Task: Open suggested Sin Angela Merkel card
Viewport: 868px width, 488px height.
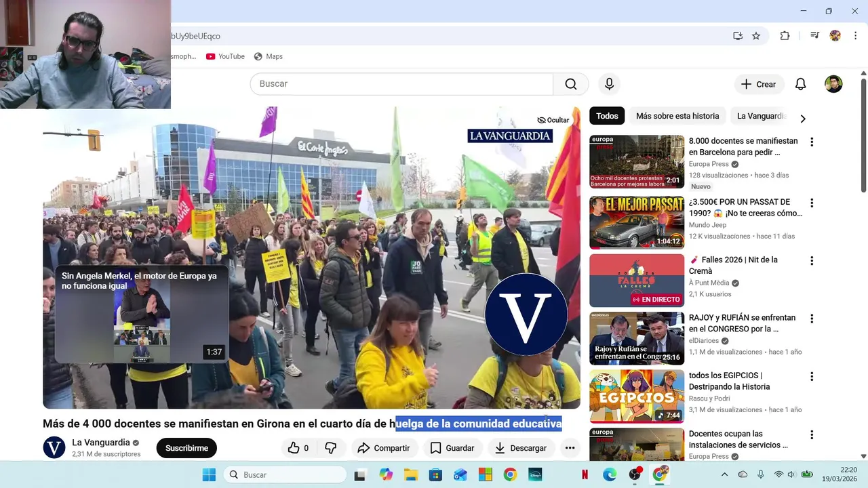Action: (x=142, y=314)
